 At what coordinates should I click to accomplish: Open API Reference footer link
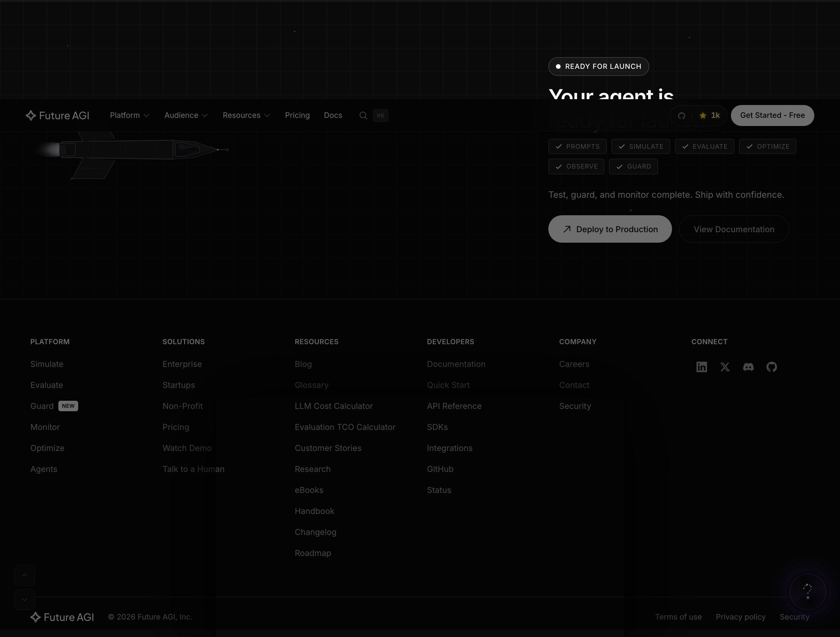click(454, 406)
